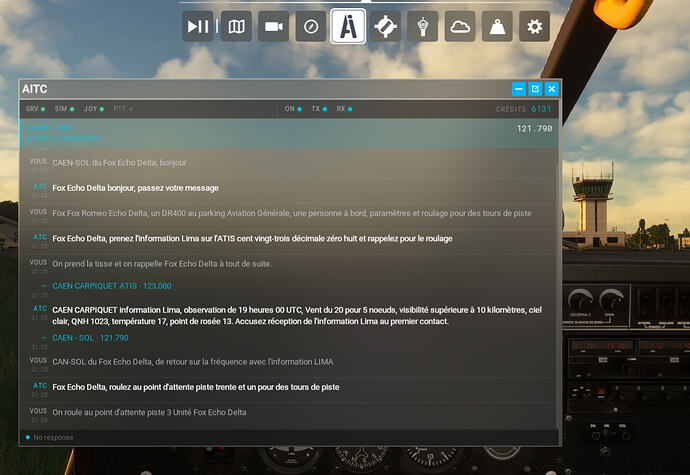This screenshot has width=690, height=475.
Task: Click the TX indicator
Action: point(319,109)
